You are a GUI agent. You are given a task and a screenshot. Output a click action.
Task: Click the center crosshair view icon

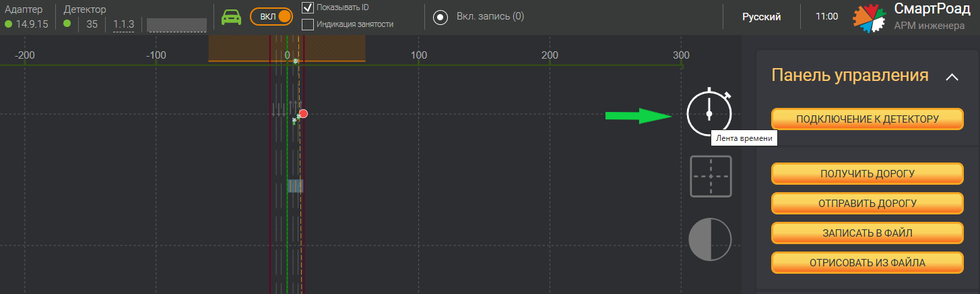[x=711, y=176]
